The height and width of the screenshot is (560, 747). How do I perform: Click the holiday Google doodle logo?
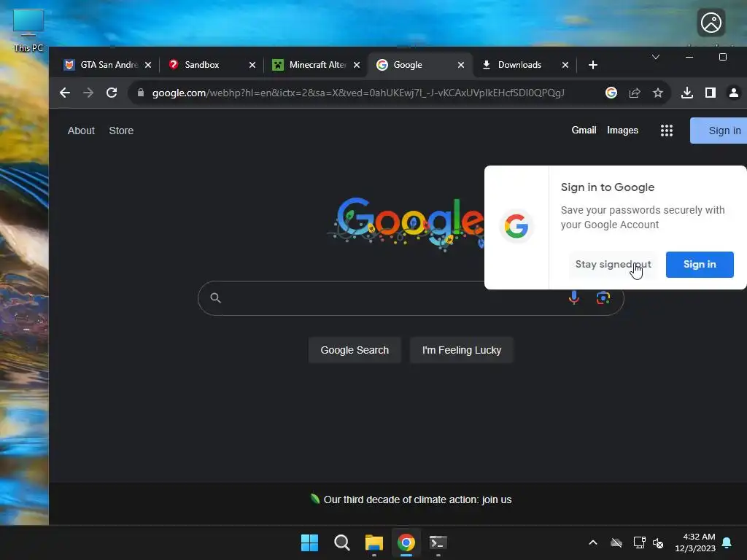pyautogui.click(x=406, y=223)
